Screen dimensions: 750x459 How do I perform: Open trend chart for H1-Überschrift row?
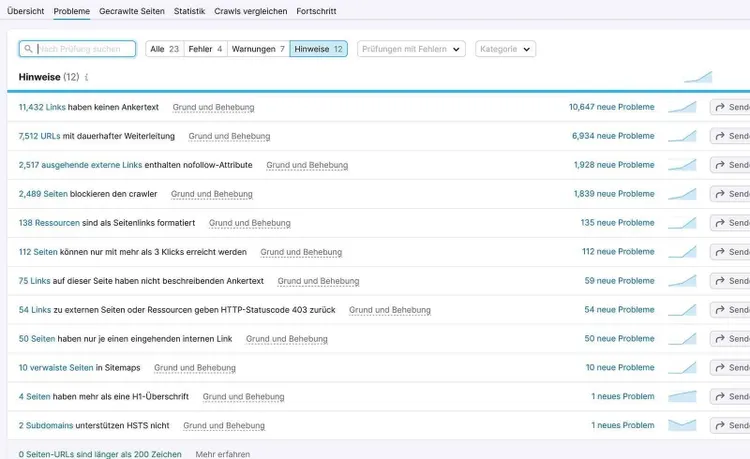point(682,396)
